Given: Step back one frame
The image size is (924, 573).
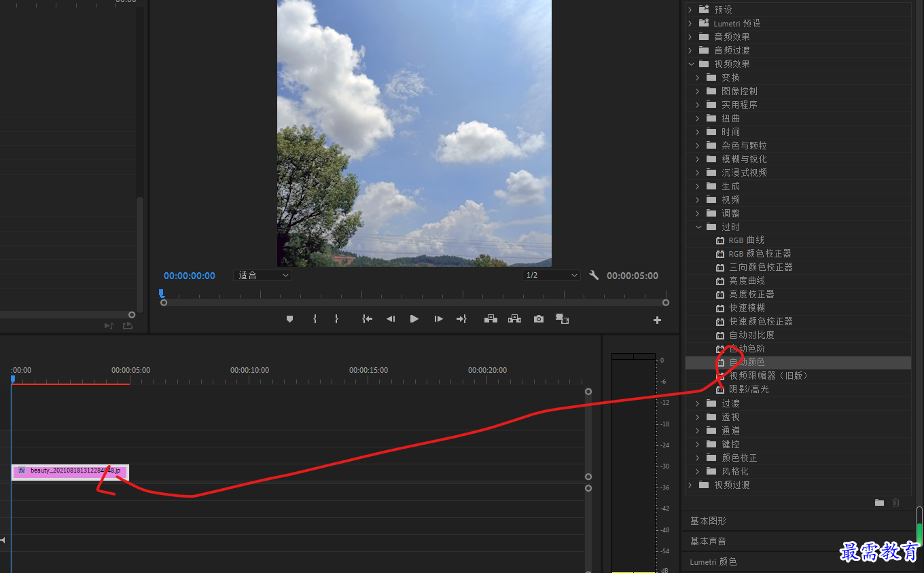Looking at the screenshot, I should point(391,319).
